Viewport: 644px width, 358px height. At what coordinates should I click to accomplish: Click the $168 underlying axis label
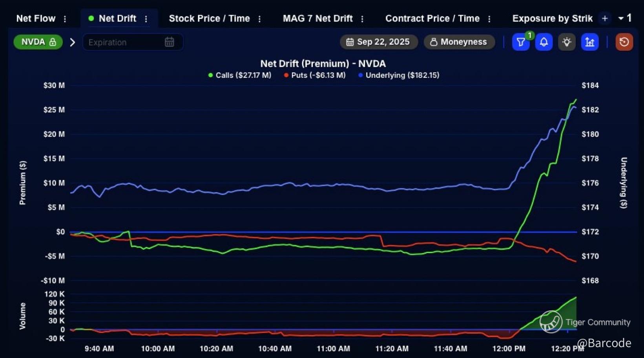[x=590, y=281]
